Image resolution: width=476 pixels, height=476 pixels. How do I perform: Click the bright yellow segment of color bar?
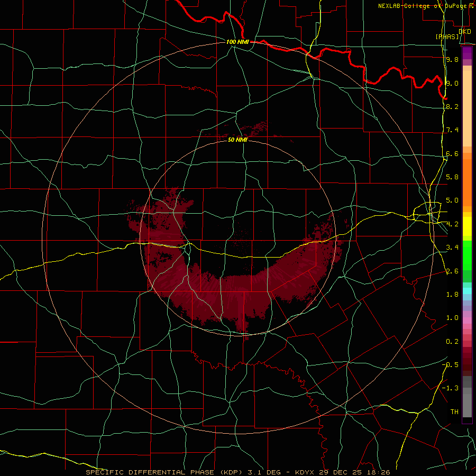pyautogui.click(x=467, y=226)
